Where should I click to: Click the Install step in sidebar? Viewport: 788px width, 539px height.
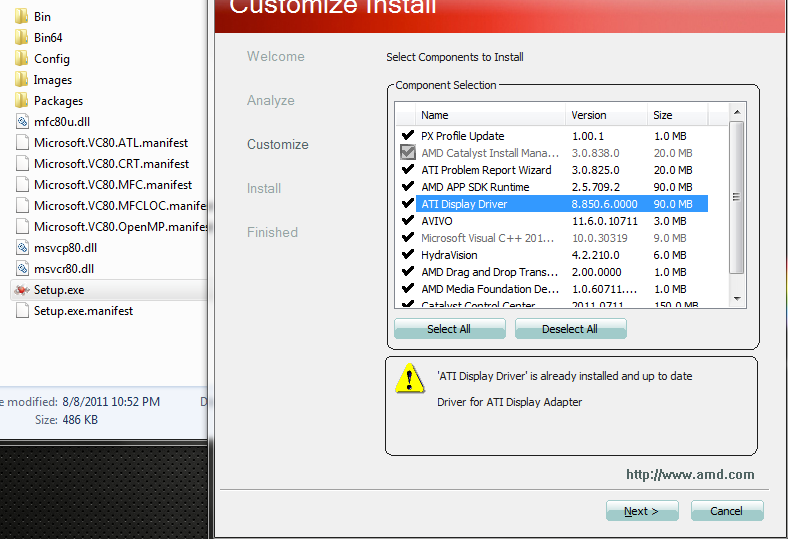(264, 188)
